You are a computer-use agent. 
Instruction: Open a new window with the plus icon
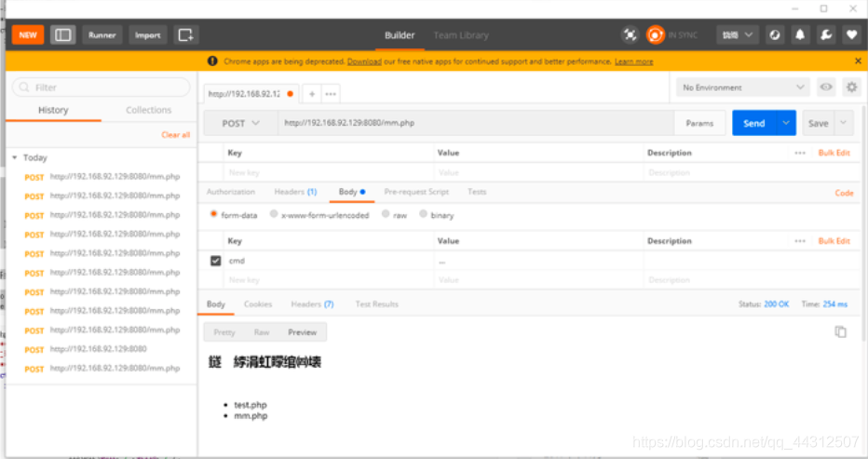tap(186, 34)
